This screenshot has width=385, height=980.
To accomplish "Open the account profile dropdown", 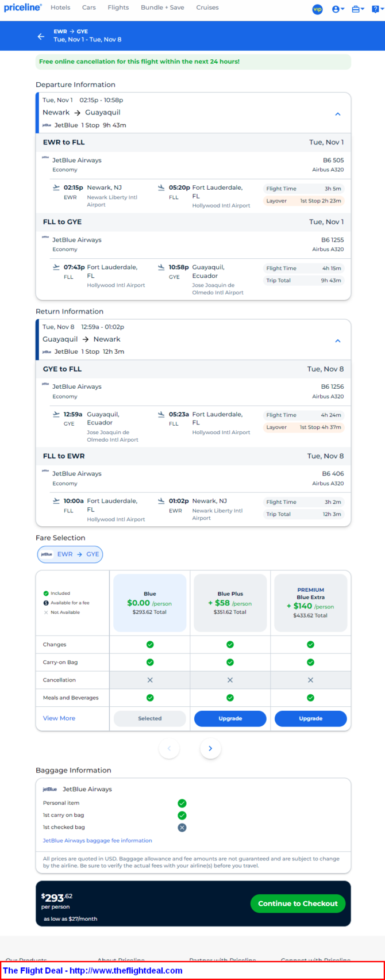I will click(338, 9).
